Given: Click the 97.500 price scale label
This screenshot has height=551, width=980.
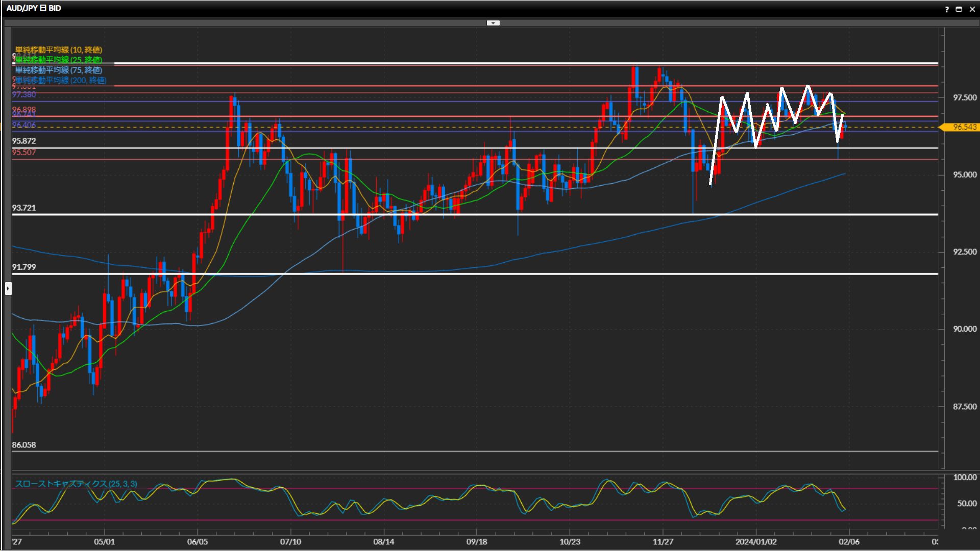Looking at the screenshot, I should coord(964,97).
